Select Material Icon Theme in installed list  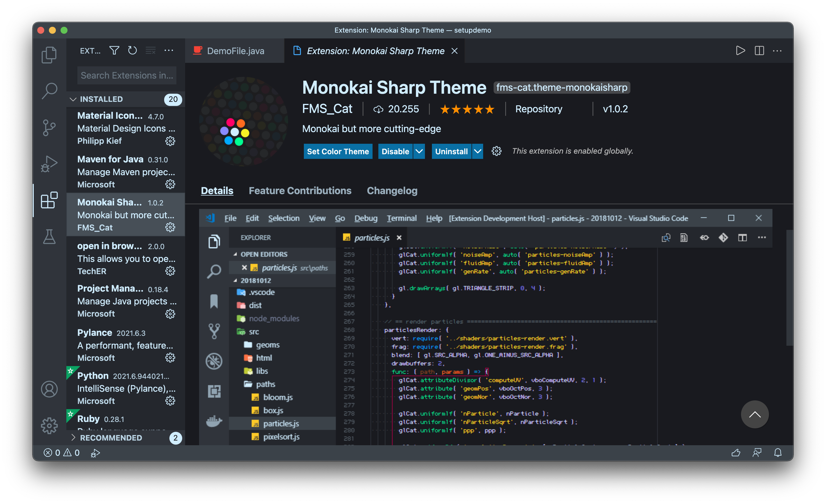point(126,128)
